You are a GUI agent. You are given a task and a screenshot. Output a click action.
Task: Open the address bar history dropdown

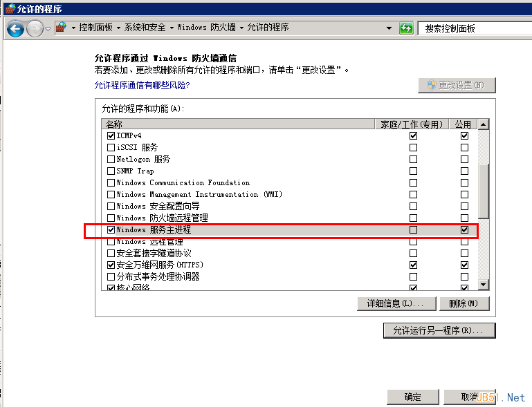pyautogui.click(x=389, y=28)
